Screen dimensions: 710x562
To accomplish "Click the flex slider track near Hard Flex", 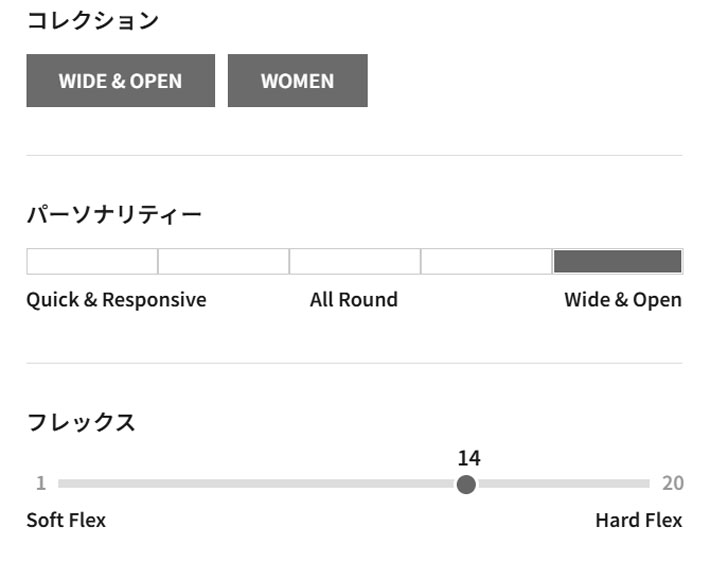I will [625, 484].
